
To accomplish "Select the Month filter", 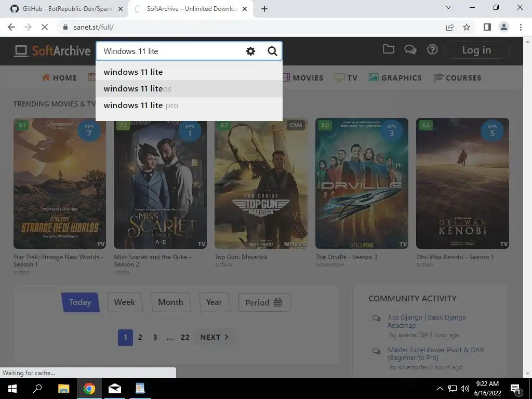I will 170,302.
